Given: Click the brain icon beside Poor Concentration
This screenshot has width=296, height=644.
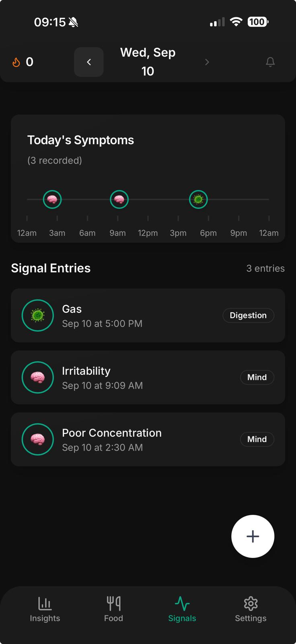Looking at the screenshot, I should (38, 440).
